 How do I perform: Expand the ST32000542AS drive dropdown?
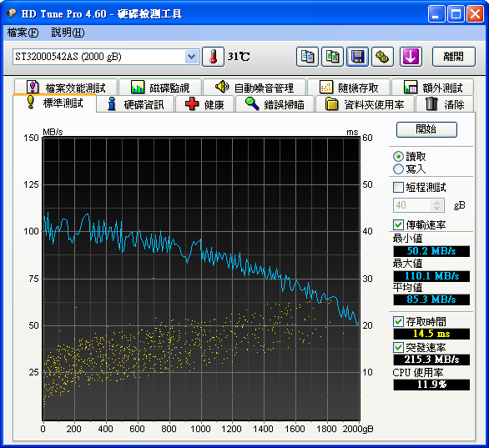(x=191, y=57)
